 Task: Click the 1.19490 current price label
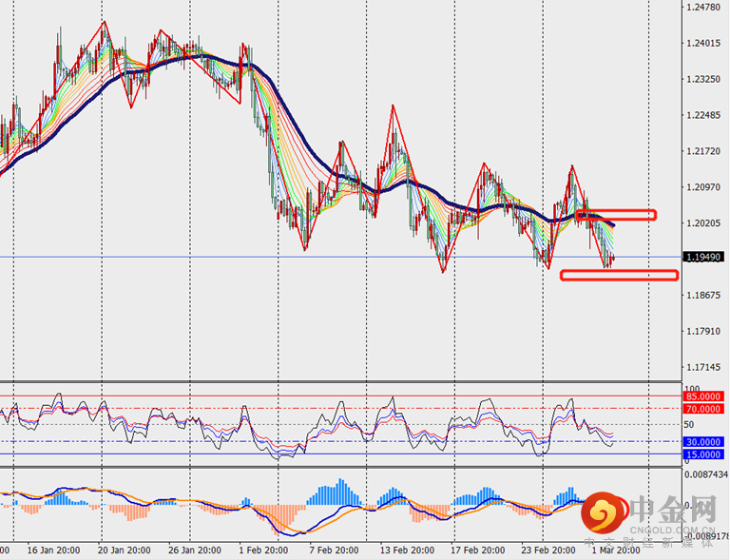tap(704, 258)
